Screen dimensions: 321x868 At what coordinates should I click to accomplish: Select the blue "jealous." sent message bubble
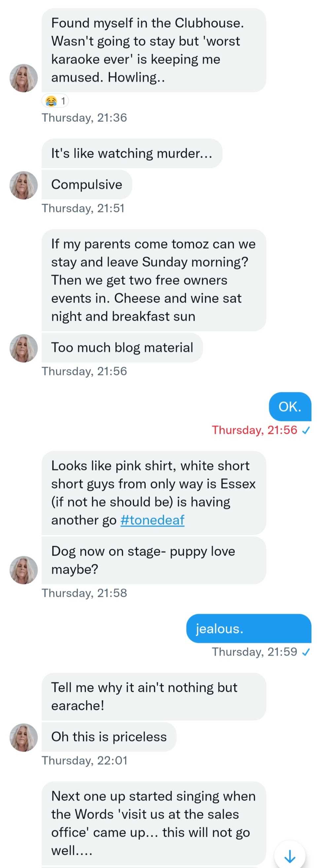(248, 628)
